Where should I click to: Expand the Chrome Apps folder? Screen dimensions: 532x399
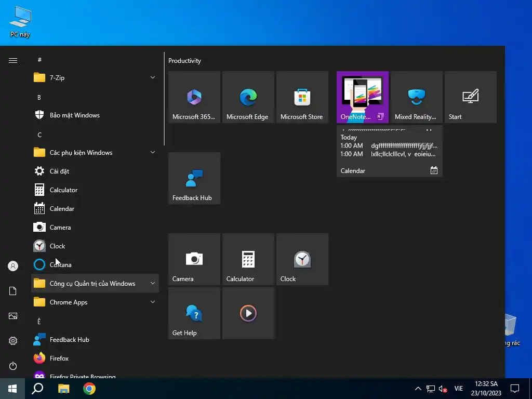(95, 302)
